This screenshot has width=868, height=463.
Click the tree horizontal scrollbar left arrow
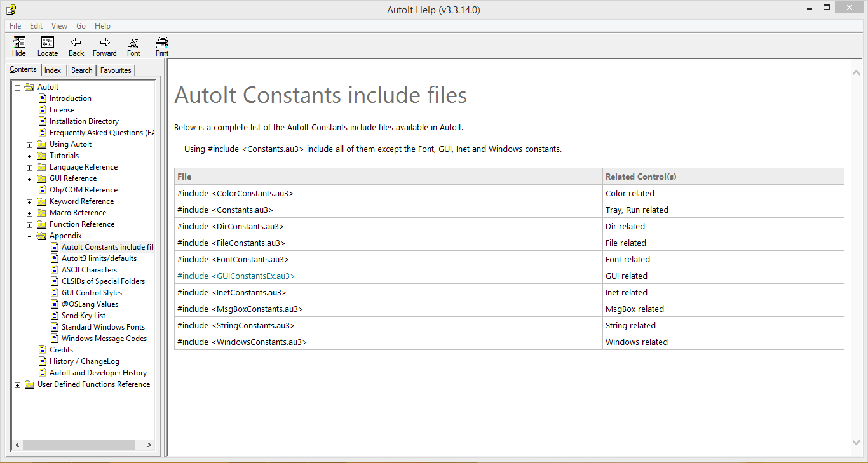(17, 445)
